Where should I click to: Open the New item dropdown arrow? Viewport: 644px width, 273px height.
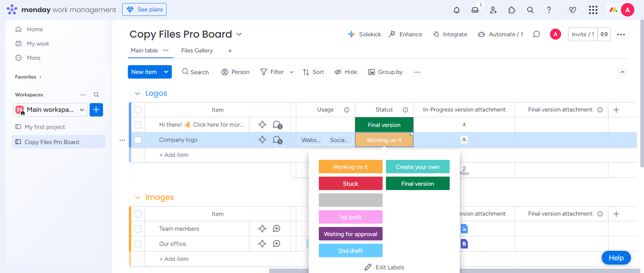click(x=166, y=72)
